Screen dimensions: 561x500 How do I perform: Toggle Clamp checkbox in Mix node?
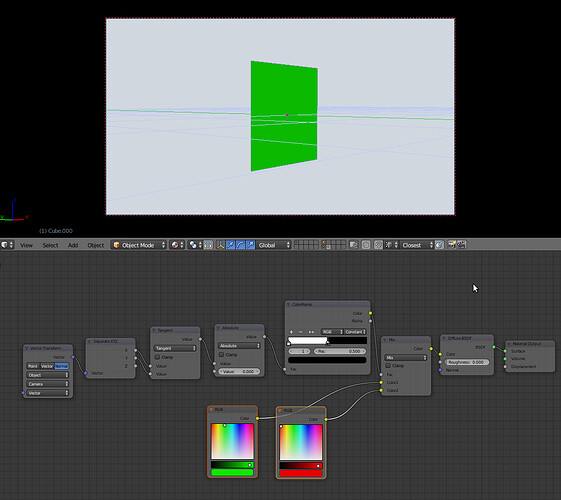(x=388, y=366)
